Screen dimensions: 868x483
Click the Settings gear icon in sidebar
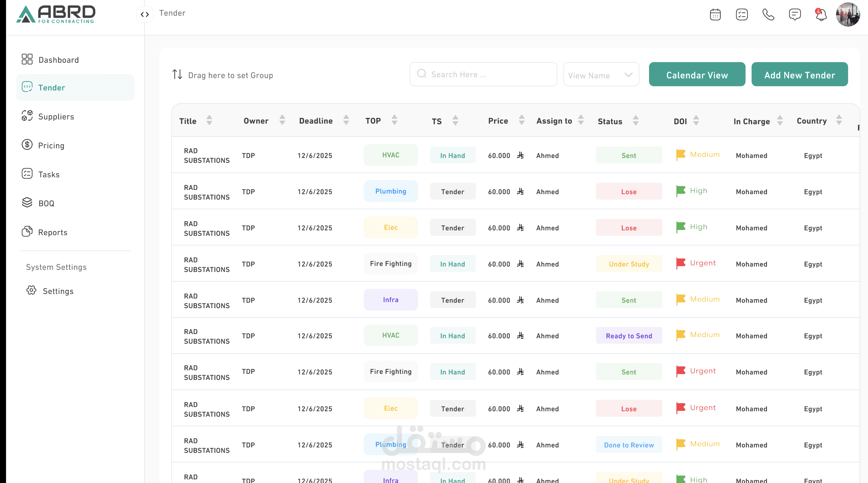click(31, 290)
